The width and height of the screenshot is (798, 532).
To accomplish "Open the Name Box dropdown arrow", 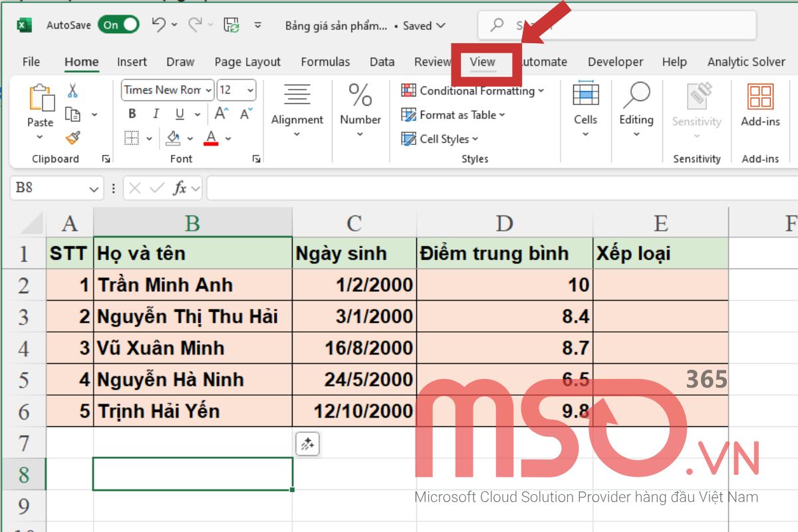I will (x=94, y=189).
